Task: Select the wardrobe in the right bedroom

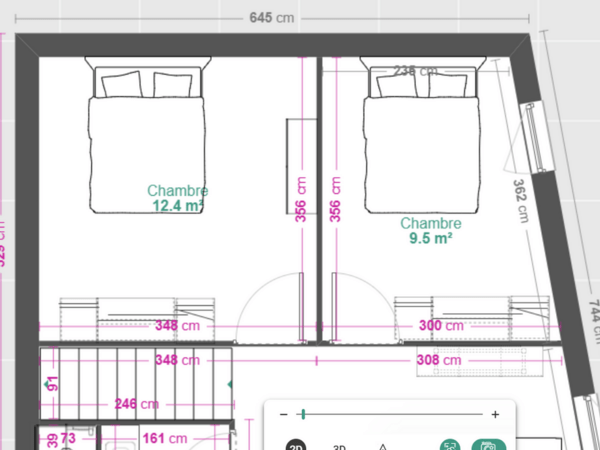Action: click(472, 318)
